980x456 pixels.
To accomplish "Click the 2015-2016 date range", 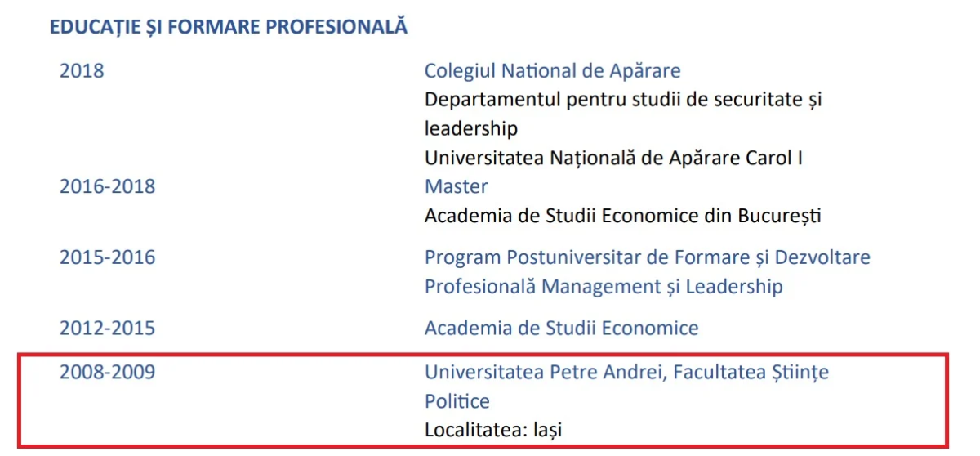I will [107, 257].
